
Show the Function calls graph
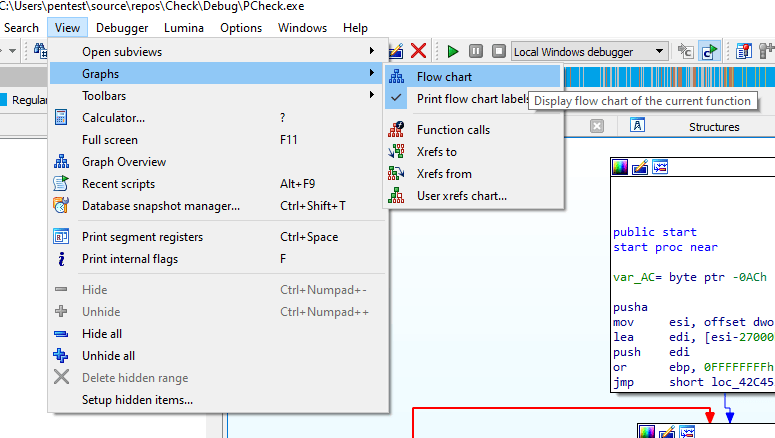pos(453,130)
